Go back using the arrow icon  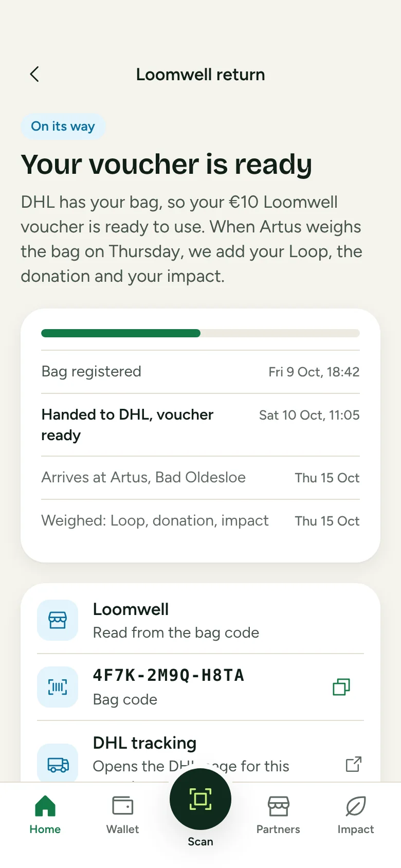[x=34, y=75]
